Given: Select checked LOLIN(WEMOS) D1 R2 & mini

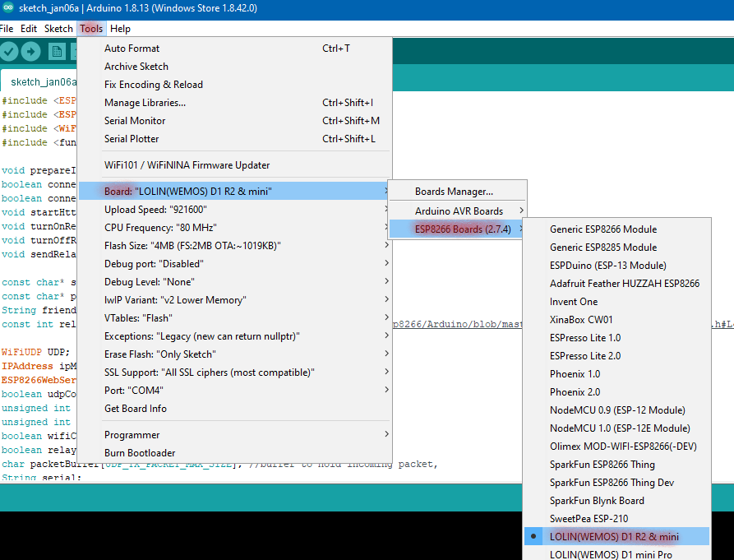Looking at the screenshot, I should pos(616,537).
